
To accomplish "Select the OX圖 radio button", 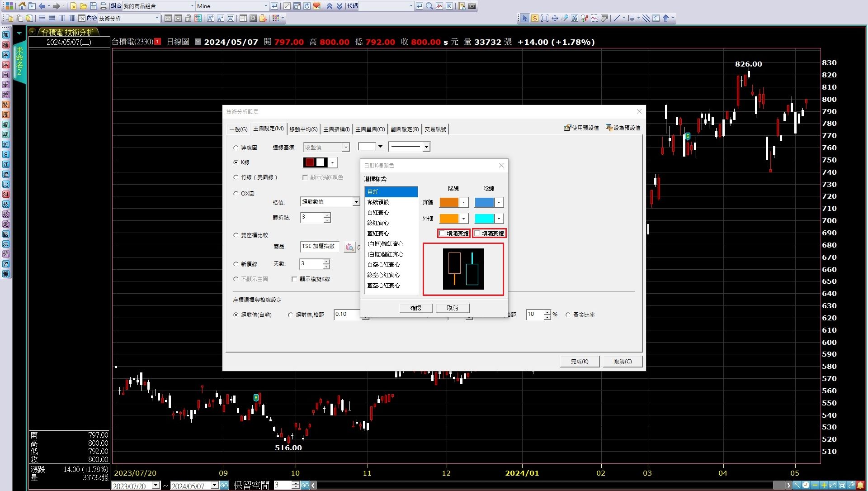I will click(x=236, y=193).
